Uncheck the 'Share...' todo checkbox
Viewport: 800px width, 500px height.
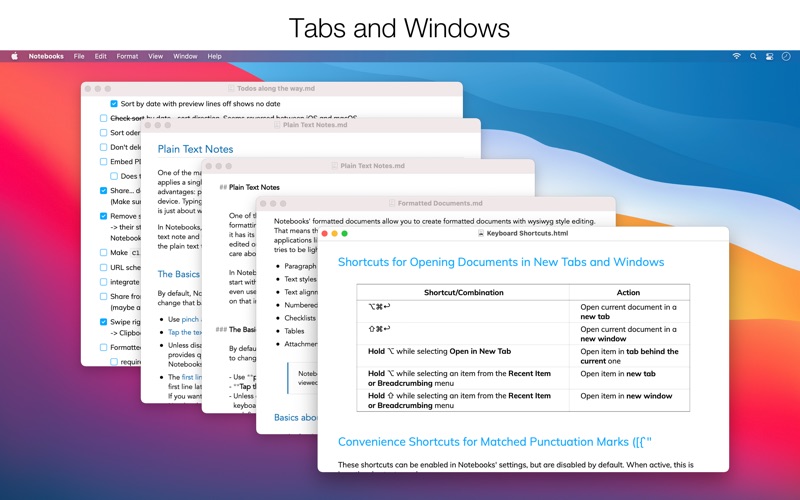point(104,190)
